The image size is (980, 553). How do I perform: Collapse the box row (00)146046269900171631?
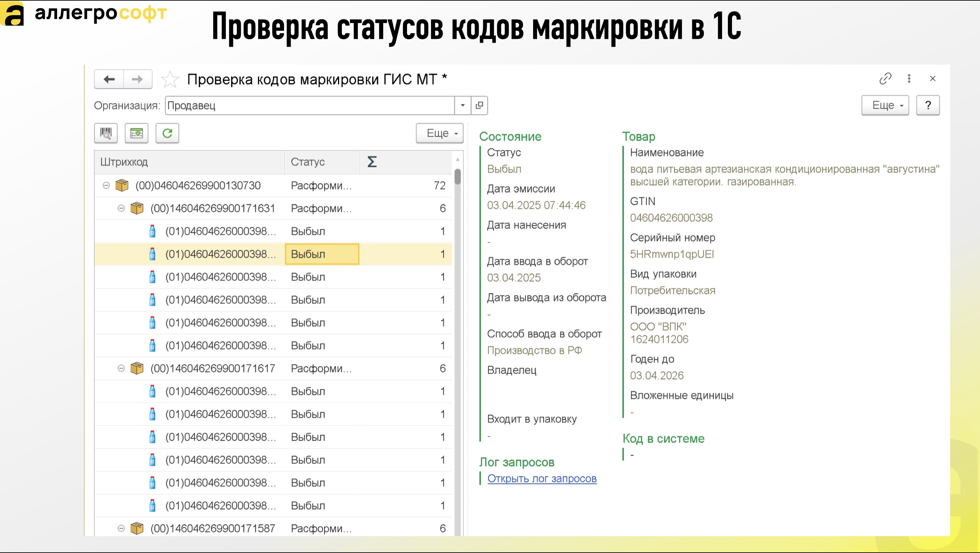point(121,208)
